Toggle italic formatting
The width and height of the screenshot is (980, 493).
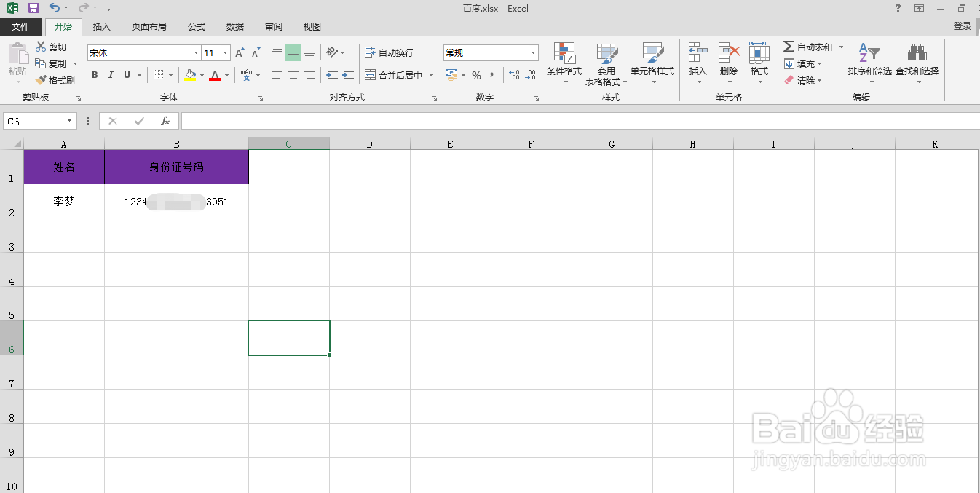point(111,75)
